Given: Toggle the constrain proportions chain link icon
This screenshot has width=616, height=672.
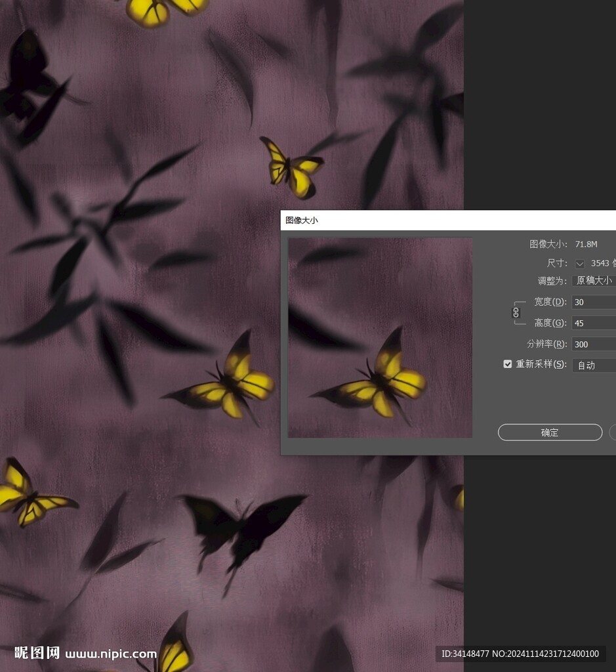Looking at the screenshot, I should pyautogui.click(x=516, y=312).
